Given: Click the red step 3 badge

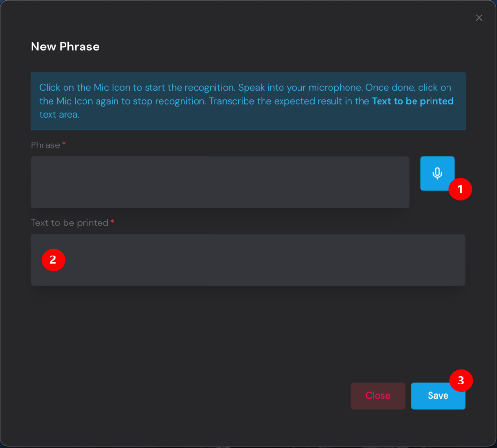Looking at the screenshot, I should pyautogui.click(x=461, y=381).
